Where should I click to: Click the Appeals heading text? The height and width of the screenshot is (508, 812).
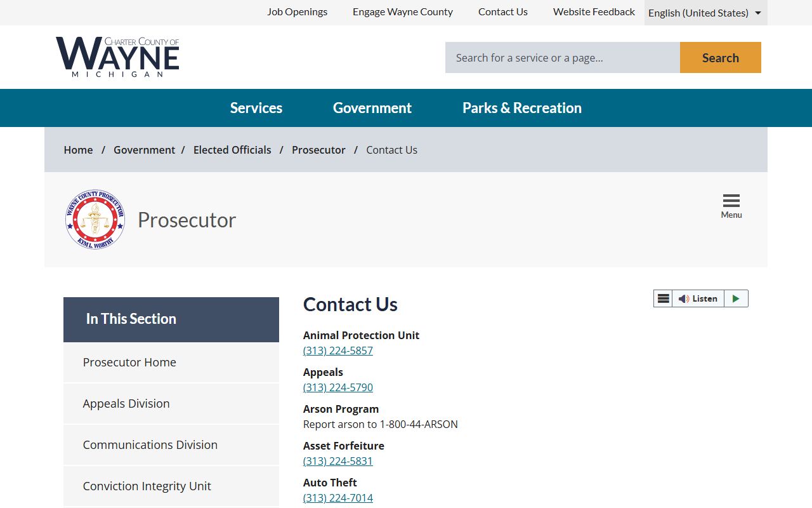[x=323, y=372]
